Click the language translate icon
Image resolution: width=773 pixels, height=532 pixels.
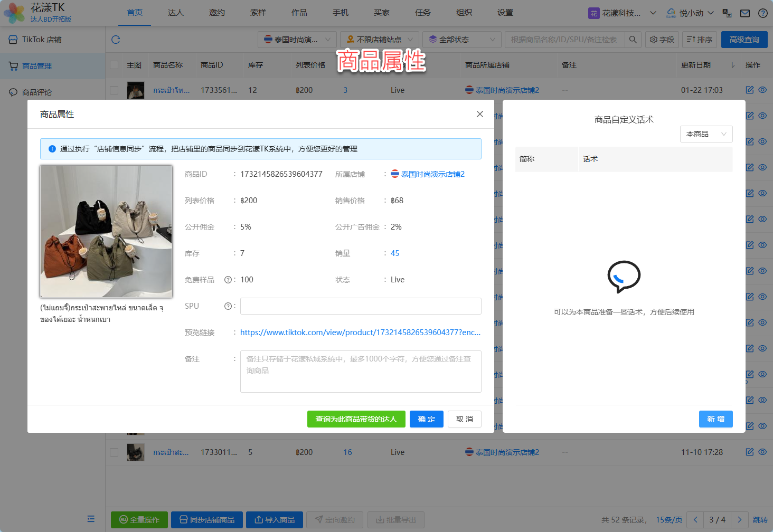[727, 13]
